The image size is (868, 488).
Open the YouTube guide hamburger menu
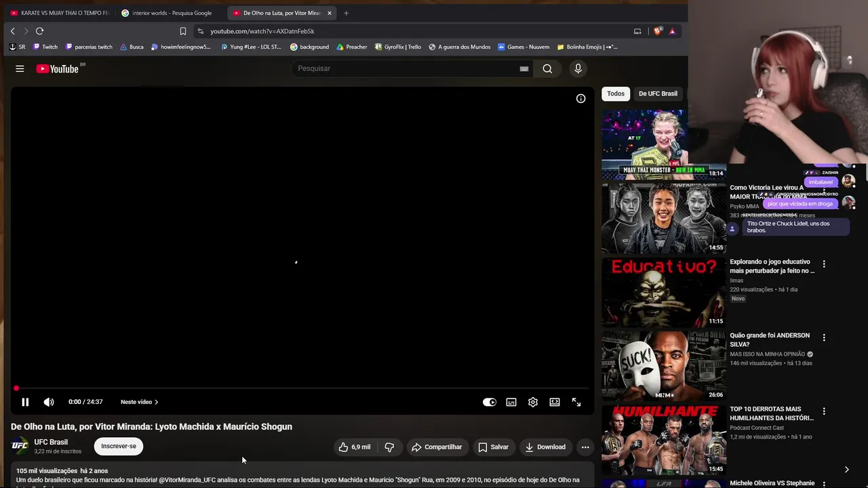coord(20,68)
